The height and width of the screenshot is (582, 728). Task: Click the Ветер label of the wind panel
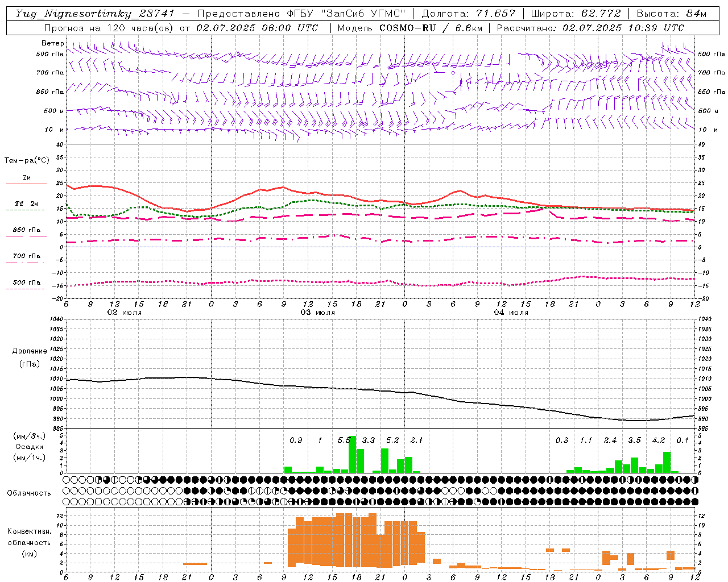53,43
